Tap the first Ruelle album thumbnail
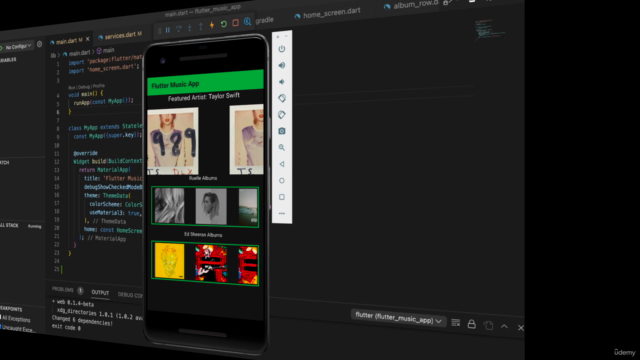Screen dimensions: 640x360 click(169, 206)
